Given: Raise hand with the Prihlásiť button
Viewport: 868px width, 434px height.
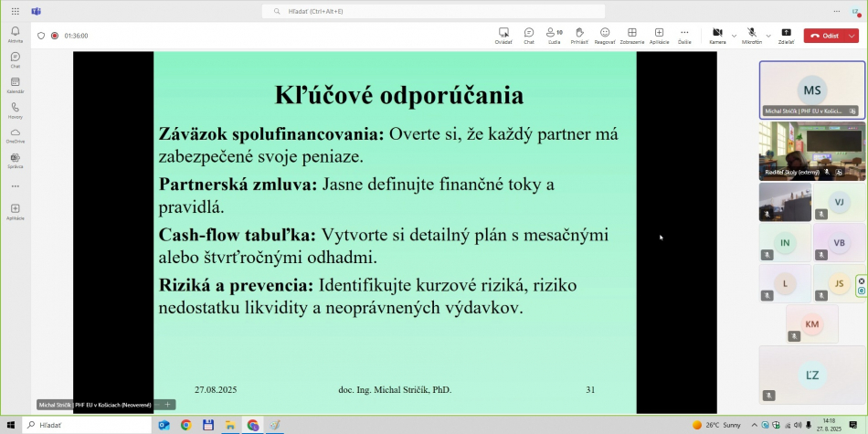Looking at the screenshot, I should click(x=579, y=35).
